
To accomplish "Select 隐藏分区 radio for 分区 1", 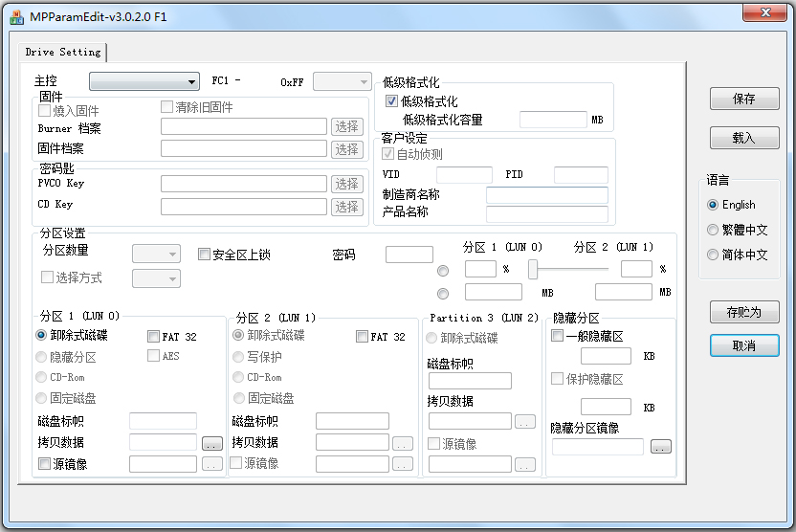I will pos(41,357).
